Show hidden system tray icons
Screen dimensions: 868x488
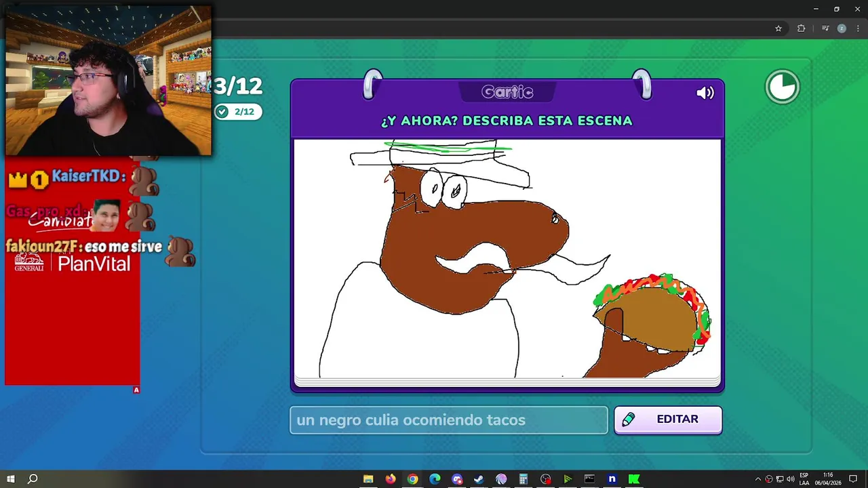point(758,479)
